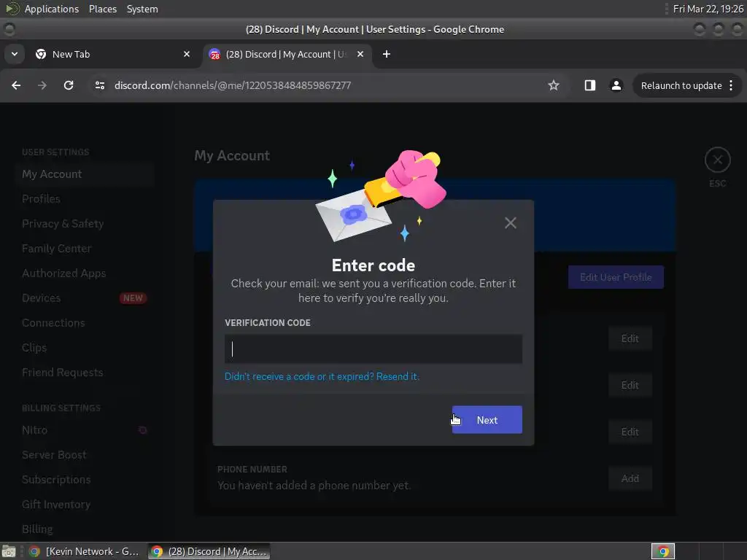747x560 pixels.
Task: Close settings with the ESC circle button
Action: (x=718, y=160)
